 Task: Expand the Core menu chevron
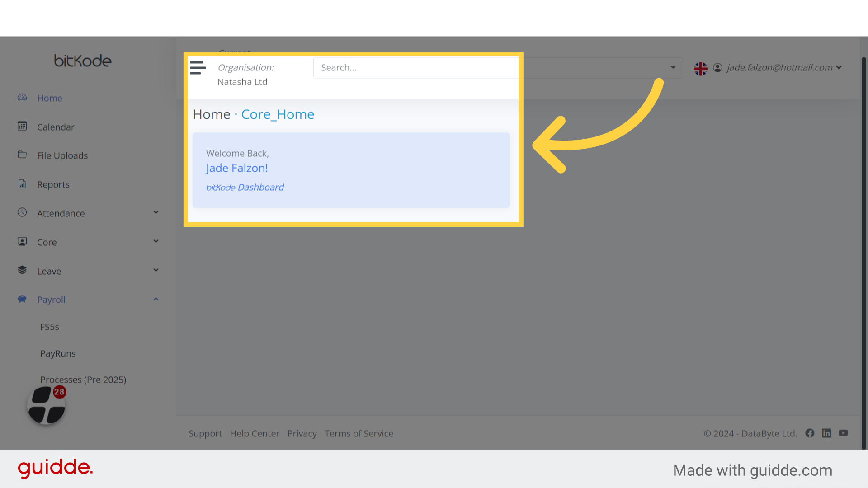[156, 241]
